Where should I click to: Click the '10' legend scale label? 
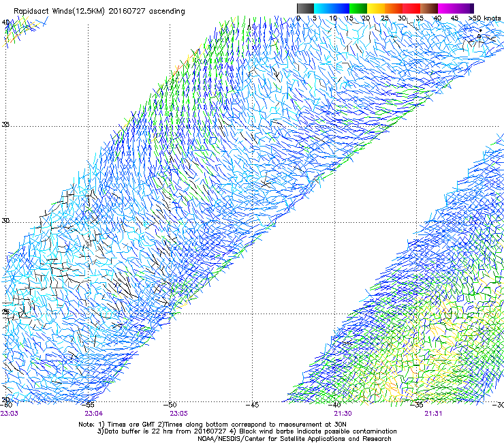pyautogui.click(x=332, y=18)
